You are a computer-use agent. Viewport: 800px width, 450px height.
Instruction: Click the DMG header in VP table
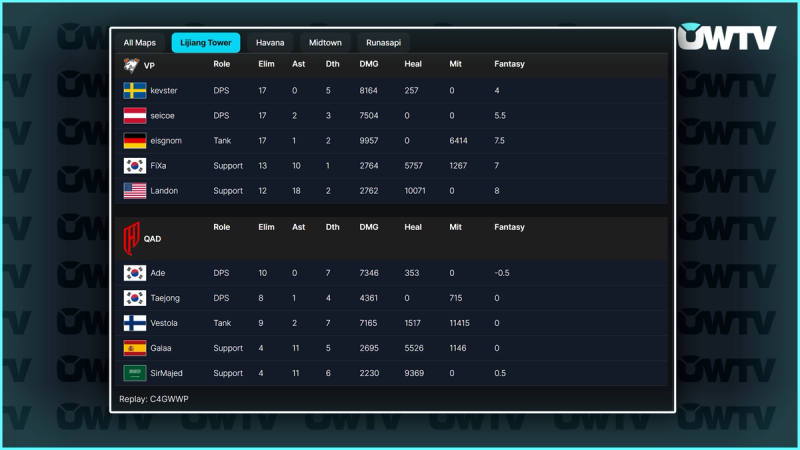pyautogui.click(x=369, y=64)
